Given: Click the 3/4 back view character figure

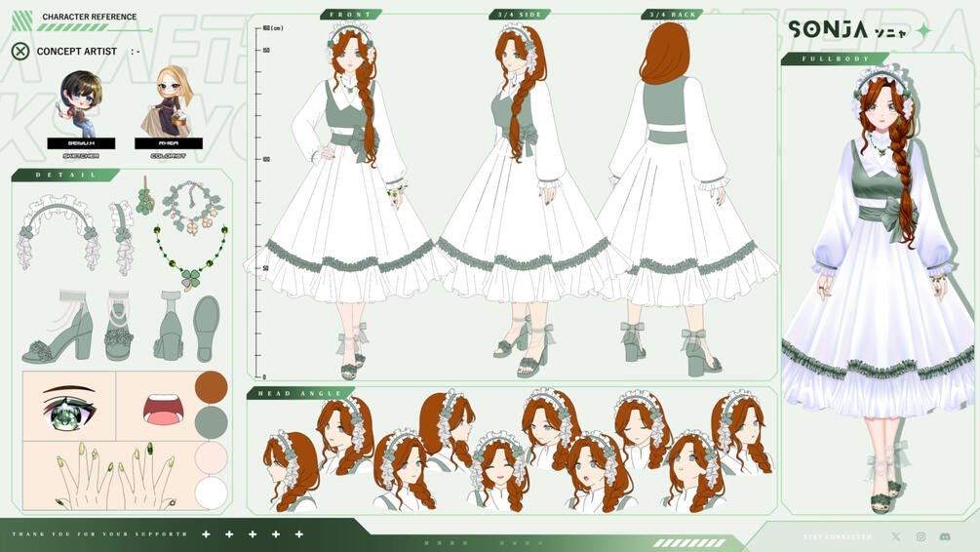Looking at the screenshot, I should coord(685,199).
